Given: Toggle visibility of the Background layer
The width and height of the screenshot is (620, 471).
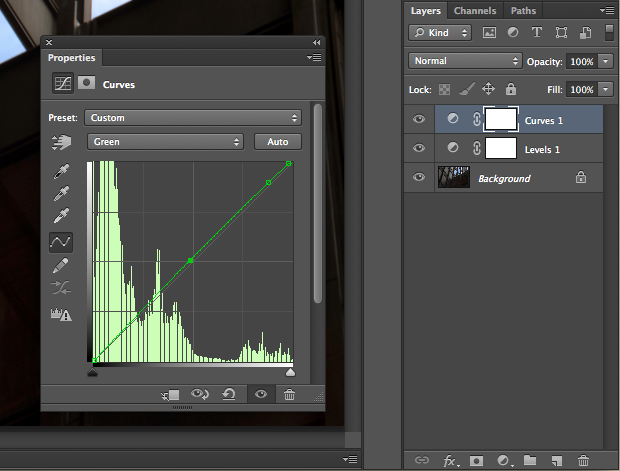Looking at the screenshot, I should coord(419,178).
